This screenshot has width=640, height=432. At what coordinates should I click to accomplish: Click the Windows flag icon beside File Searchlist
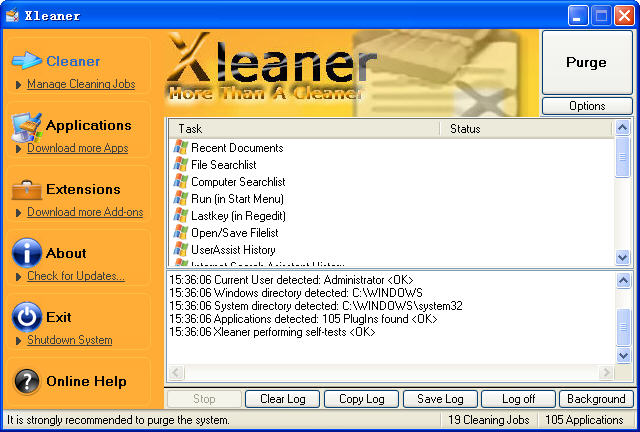pyautogui.click(x=180, y=165)
